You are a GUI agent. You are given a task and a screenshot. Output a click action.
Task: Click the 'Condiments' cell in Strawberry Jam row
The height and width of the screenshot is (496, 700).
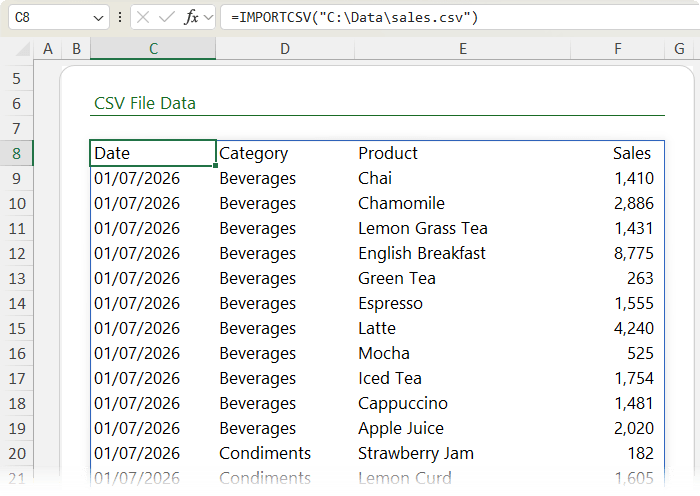285,453
